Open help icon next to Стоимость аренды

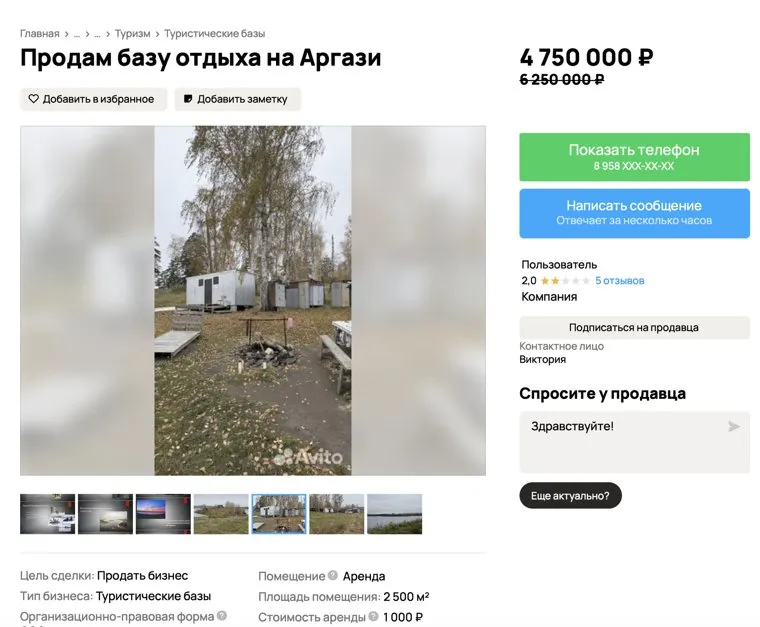(x=373, y=616)
